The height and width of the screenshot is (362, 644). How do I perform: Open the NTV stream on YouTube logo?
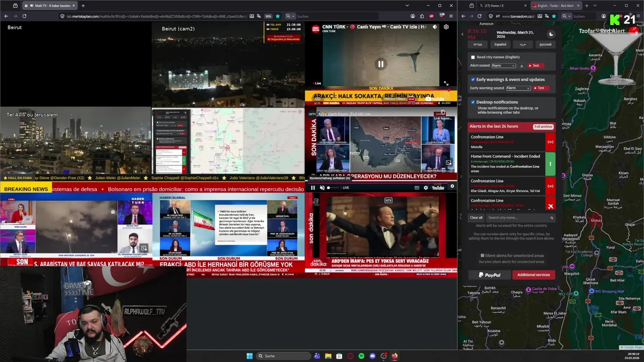[x=438, y=188]
